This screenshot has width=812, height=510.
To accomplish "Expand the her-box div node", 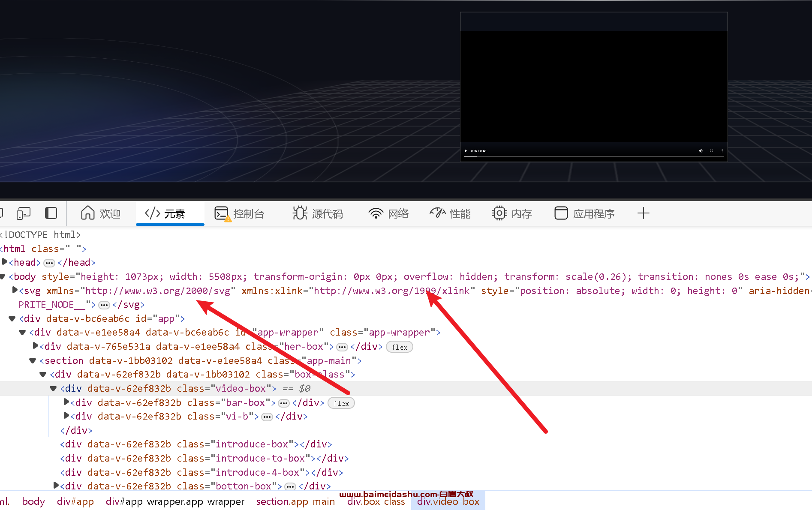I will (36, 346).
